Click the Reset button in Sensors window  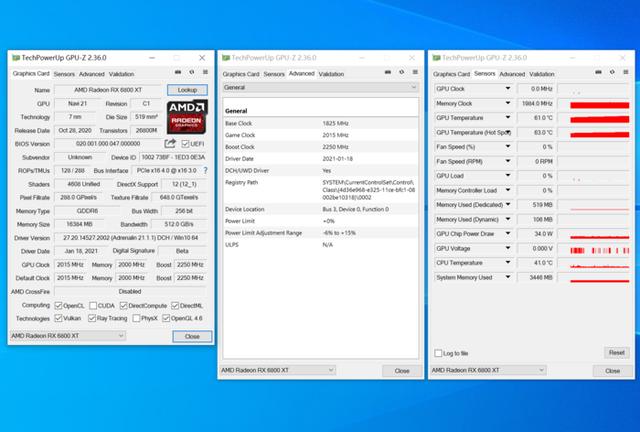[617, 352]
